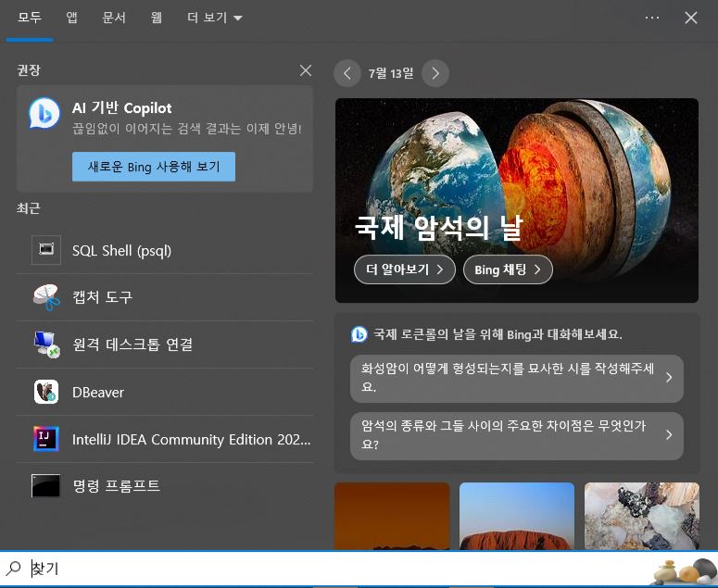Open the three-dot options menu
This screenshot has width=718, height=588.
pos(652,18)
